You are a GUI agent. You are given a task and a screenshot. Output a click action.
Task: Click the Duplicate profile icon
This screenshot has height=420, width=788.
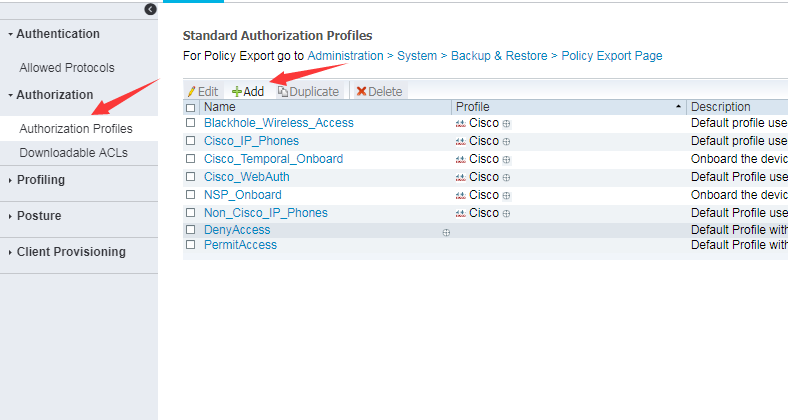coord(283,91)
